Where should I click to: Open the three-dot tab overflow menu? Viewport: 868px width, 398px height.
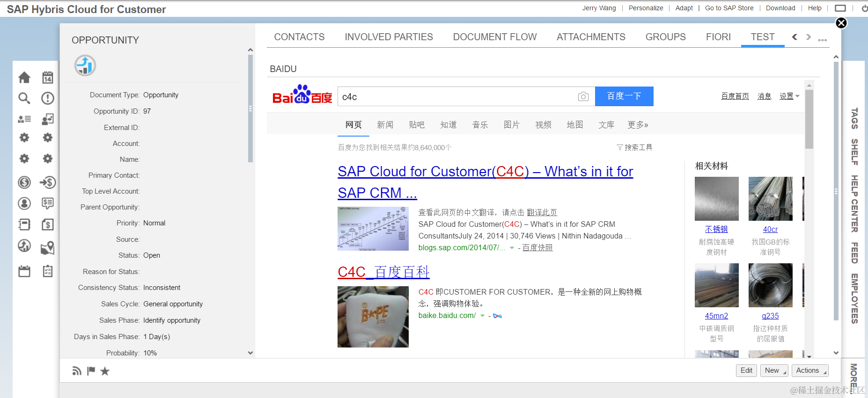(823, 40)
